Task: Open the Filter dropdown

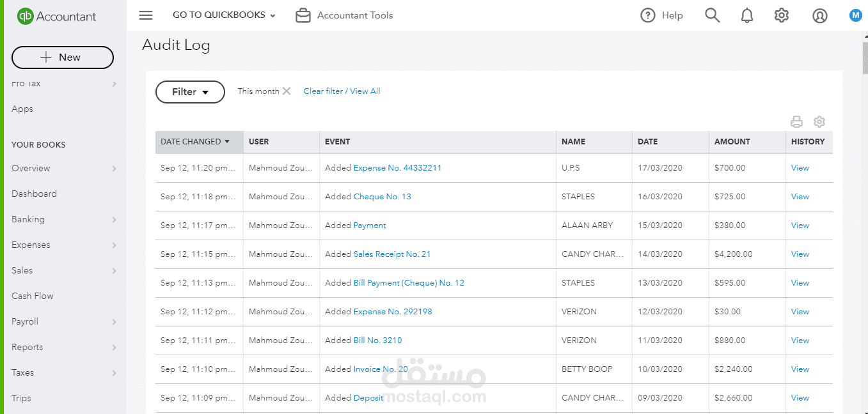Action: pyautogui.click(x=190, y=92)
